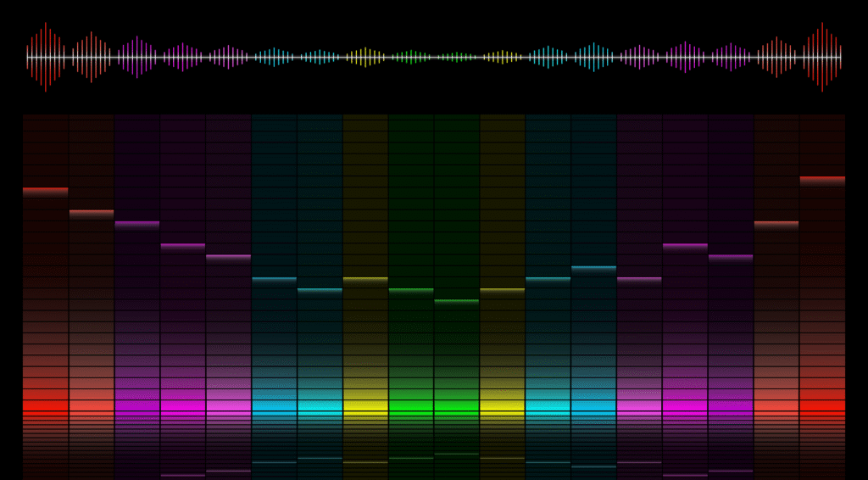Select the right yellow bar's peak marker
This screenshot has height=480, width=868.
click(502, 290)
